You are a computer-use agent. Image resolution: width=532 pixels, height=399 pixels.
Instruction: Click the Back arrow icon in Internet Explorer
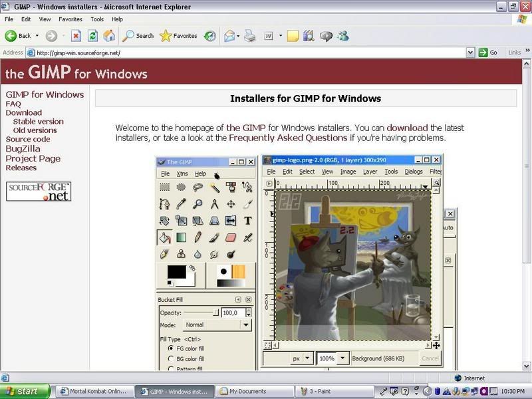click(x=11, y=36)
